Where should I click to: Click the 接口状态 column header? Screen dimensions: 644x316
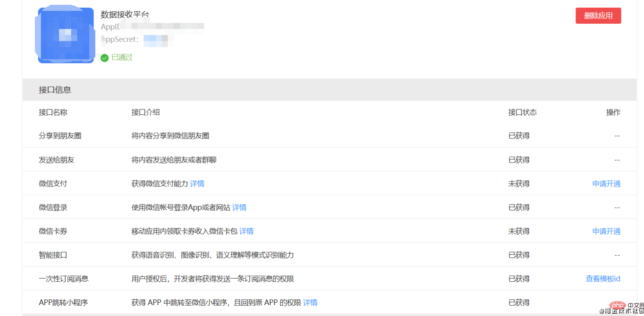[522, 112]
